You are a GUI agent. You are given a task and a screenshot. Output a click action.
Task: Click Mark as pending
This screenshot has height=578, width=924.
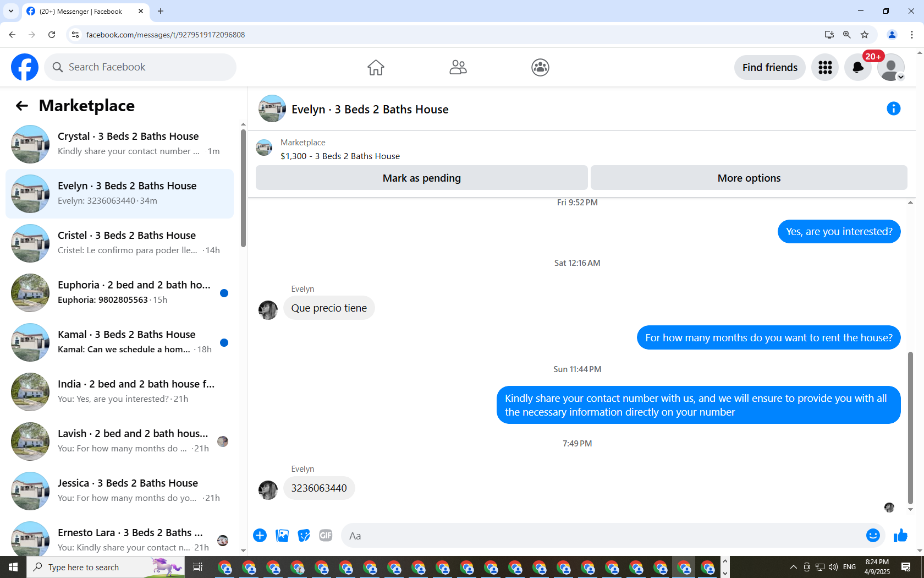pyautogui.click(x=422, y=178)
